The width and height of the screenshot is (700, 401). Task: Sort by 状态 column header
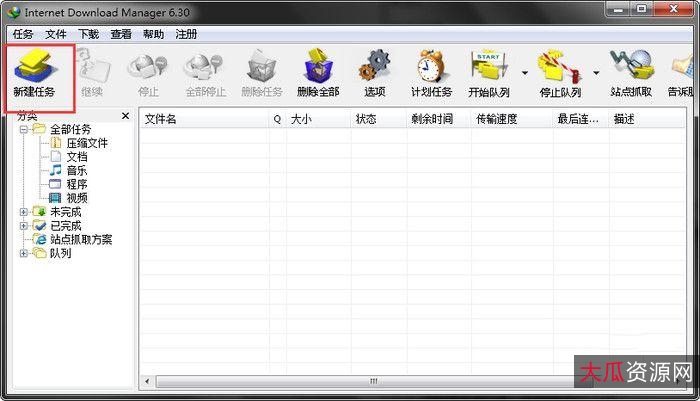(379, 119)
